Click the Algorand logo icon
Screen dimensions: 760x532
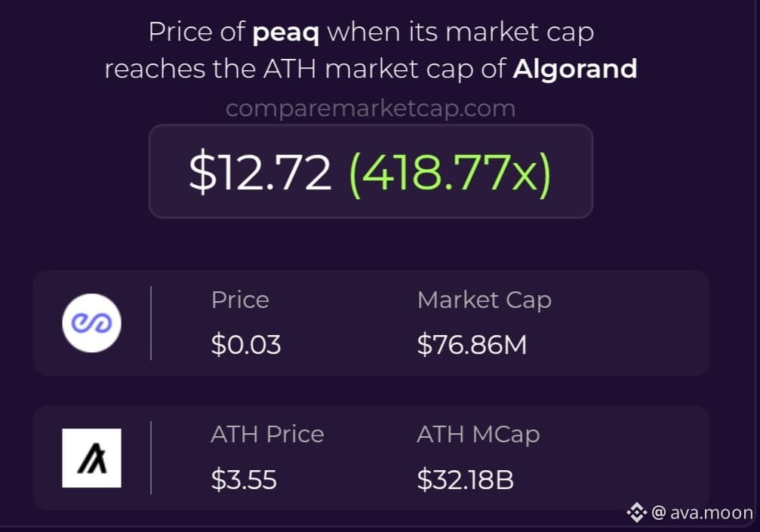pyautogui.click(x=91, y=458)
